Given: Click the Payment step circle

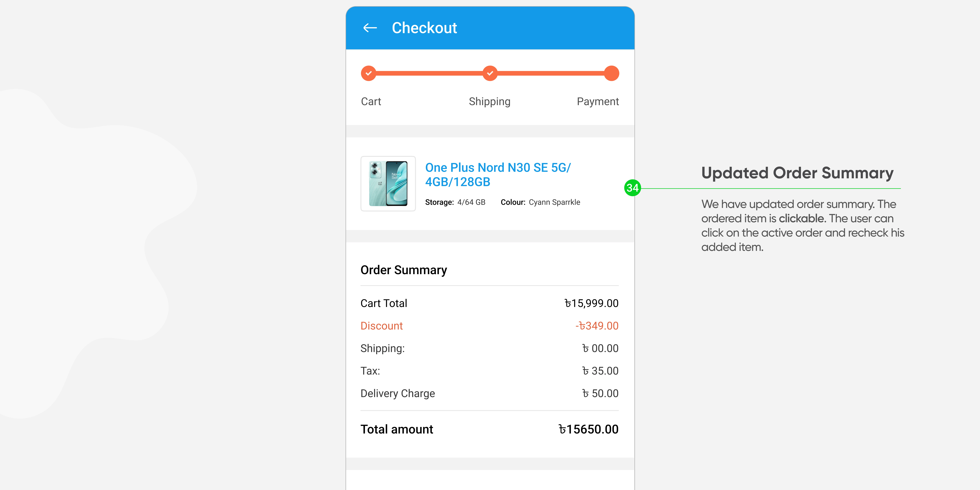Looking at the screenshot, I should 611,73.
